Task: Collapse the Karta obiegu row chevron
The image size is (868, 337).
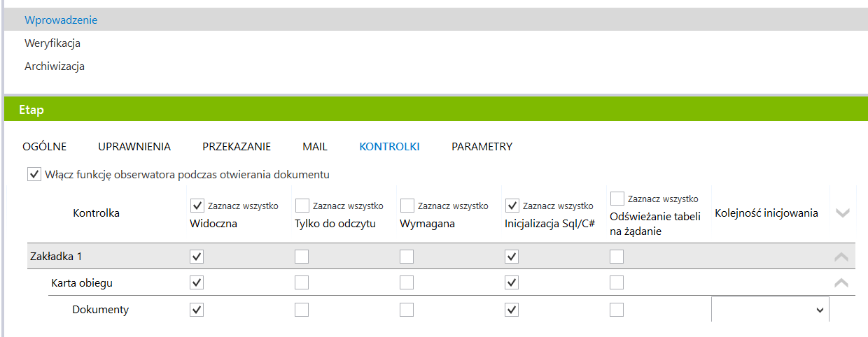Action: click(842, 283)
